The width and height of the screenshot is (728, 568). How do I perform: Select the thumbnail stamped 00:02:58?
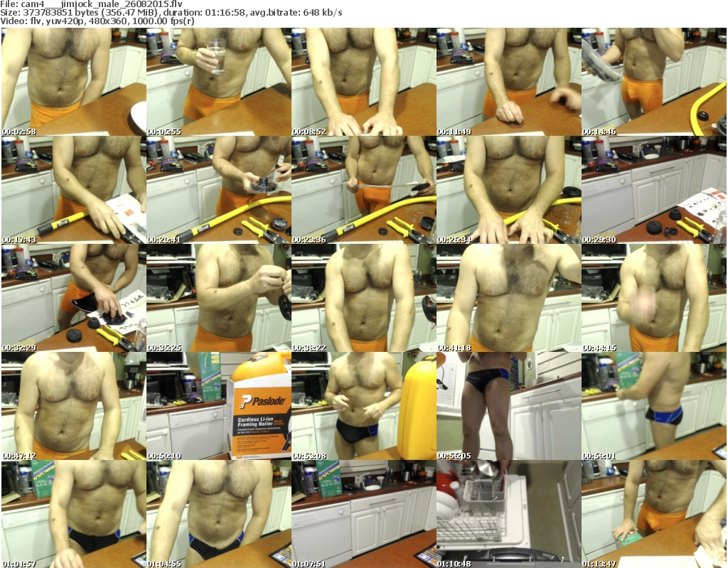[74, 82]
